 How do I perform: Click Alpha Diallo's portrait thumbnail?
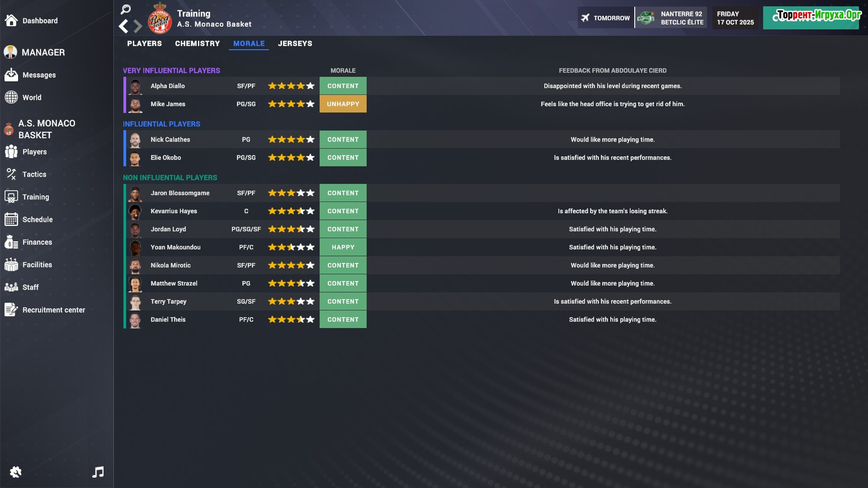[x=135, y=86]
